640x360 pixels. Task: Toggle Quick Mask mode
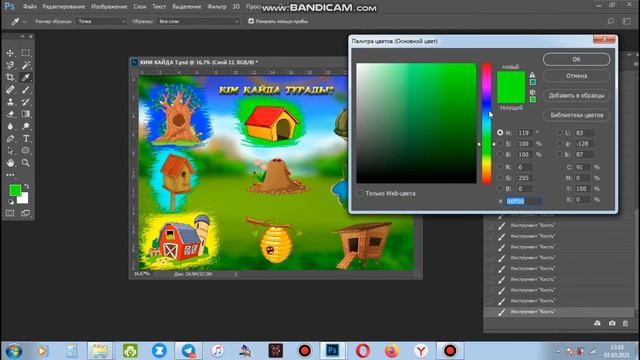pos(10,213)
